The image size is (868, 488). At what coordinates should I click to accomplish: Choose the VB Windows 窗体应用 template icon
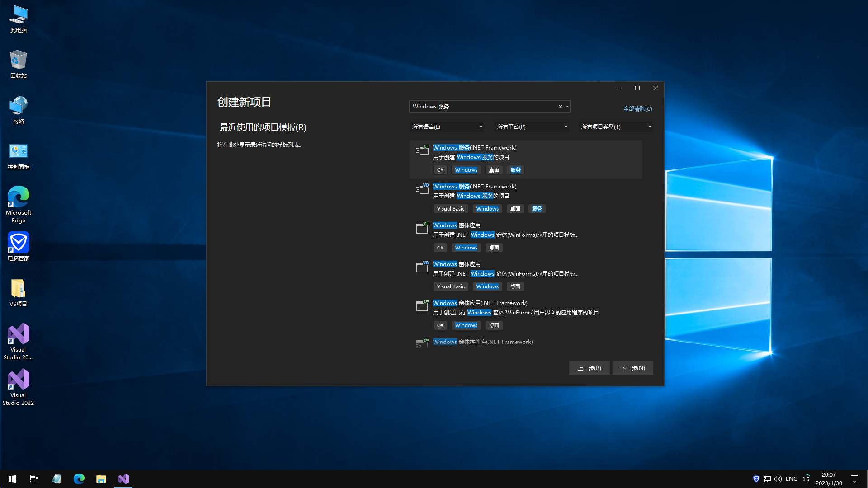(x=422, y=267)
